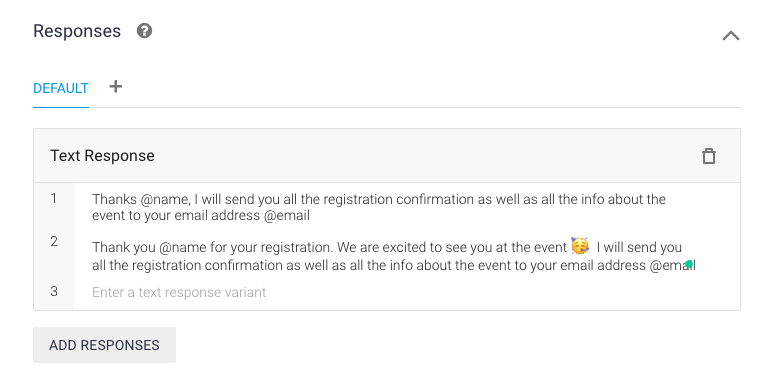Delete the Text Response with trash icon

(x=709, y=156)
